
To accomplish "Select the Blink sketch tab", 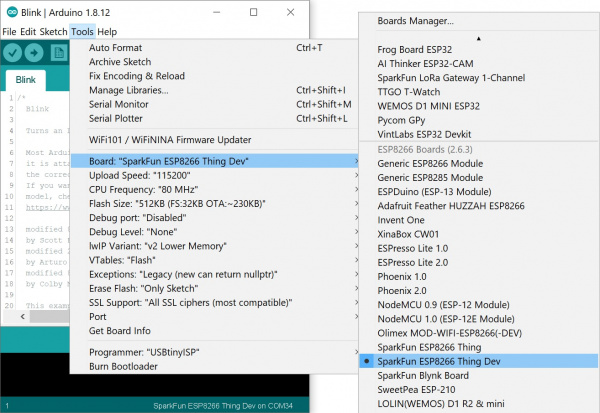I will (26, 80).
